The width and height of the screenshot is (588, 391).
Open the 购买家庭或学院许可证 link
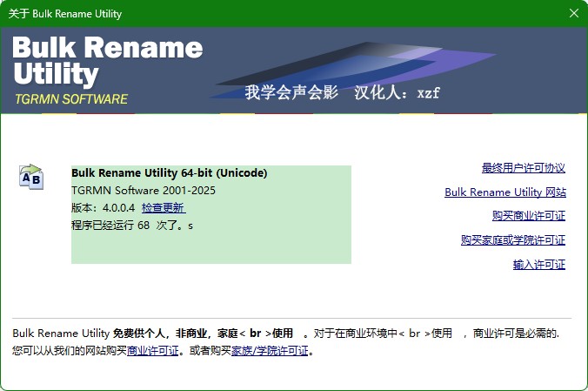coord(513,239)
